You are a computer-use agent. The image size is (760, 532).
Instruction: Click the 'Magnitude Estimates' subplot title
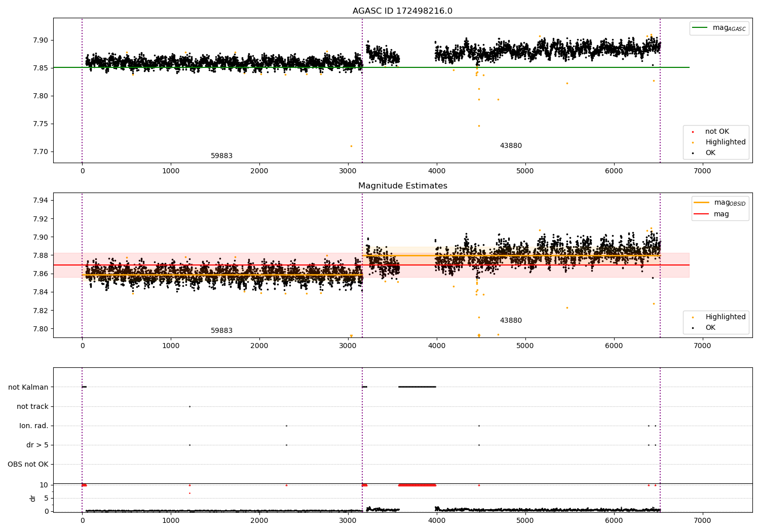pos(402,186)
